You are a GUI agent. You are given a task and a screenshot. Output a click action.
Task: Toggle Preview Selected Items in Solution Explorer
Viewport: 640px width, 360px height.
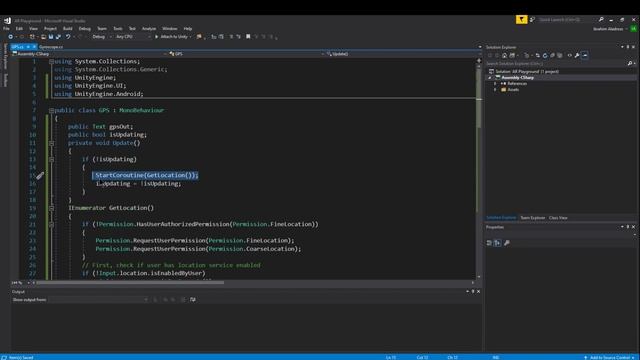pos(585,56)
